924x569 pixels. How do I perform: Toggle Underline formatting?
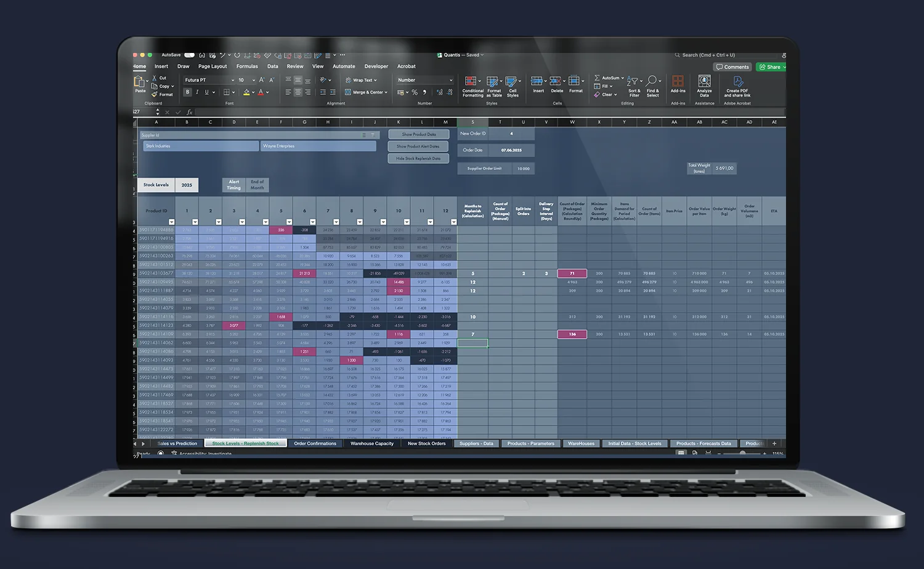click(206, 92)
